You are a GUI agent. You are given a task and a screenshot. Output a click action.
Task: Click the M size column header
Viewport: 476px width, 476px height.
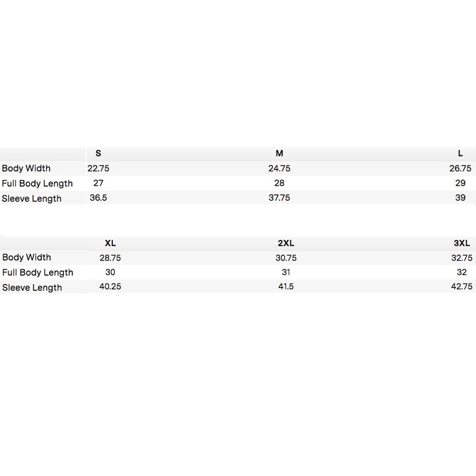pyautogui.click(x=279, y=153)
